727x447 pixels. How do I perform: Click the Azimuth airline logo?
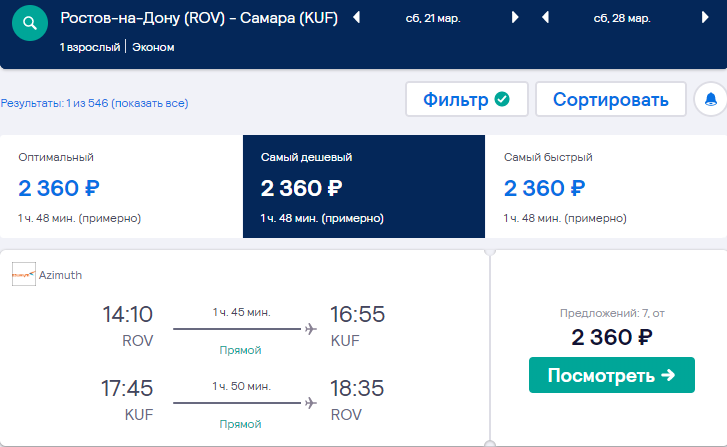click(x=24, y=274)
